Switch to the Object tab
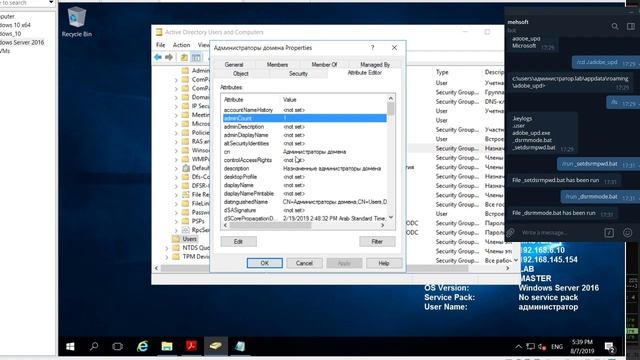The image size is (640, 360). (240, 73)
